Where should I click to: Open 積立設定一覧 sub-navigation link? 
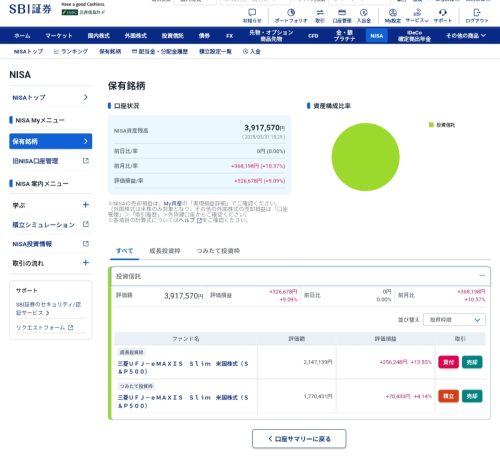tap(215, 51)
